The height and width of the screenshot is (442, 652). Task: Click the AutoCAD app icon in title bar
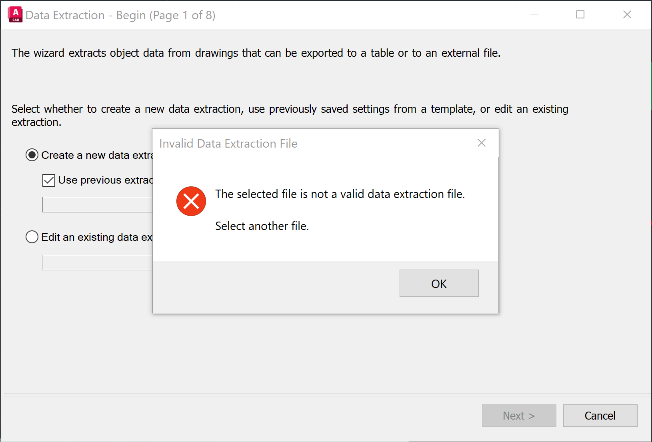coord(14,15)
